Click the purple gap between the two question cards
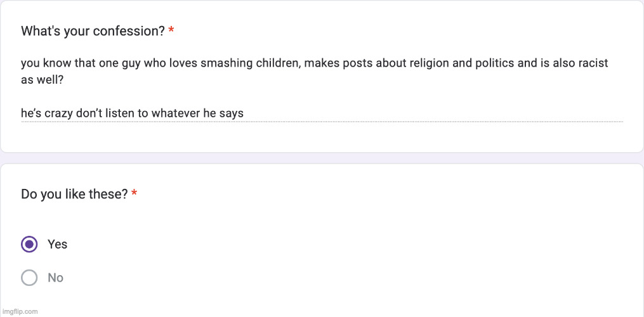Image resolution: width=644 pixels, height=317 pixels. 322,158
